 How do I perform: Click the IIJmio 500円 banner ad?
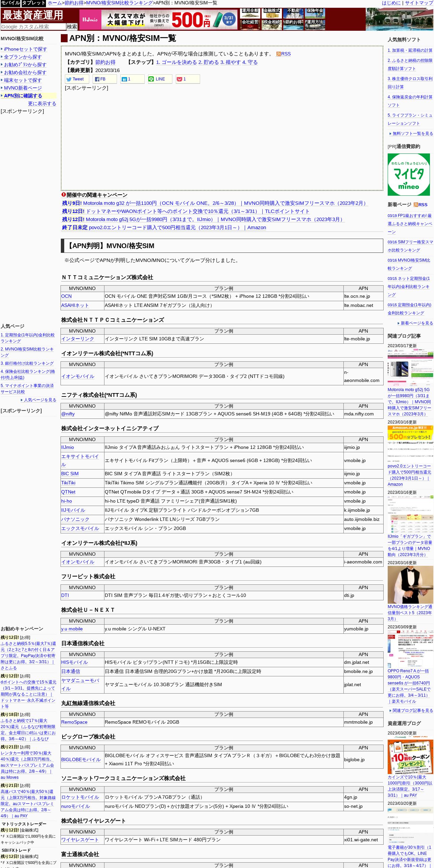coord(158,20)
